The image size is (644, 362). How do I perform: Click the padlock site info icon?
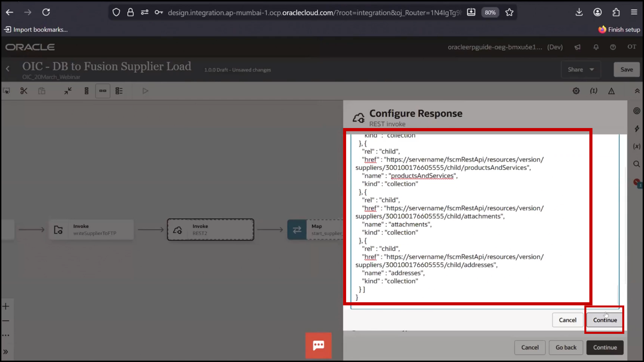[130, 12]
